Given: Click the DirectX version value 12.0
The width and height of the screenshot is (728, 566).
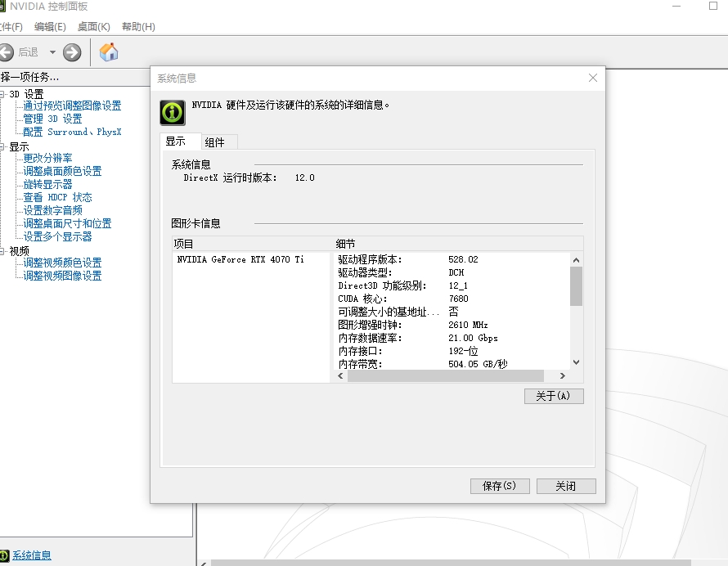Looking at the screenshot, I should tap(304, 177).
